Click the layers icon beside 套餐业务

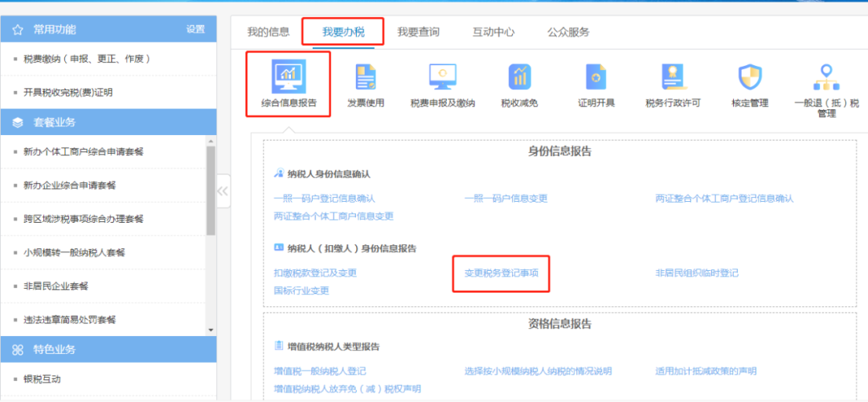(17, 123)
